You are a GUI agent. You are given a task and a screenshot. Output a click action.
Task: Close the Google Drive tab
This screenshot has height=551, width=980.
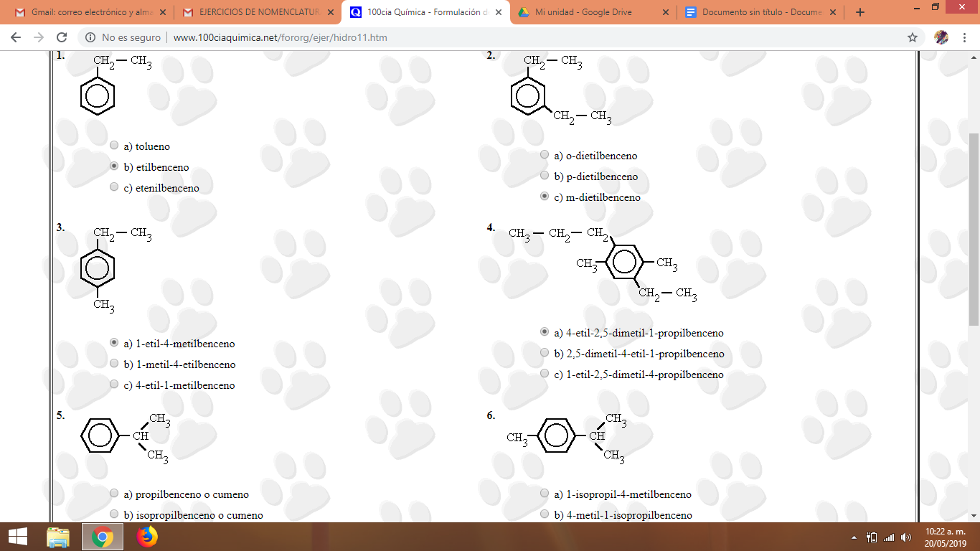click(x=666, y=12)
